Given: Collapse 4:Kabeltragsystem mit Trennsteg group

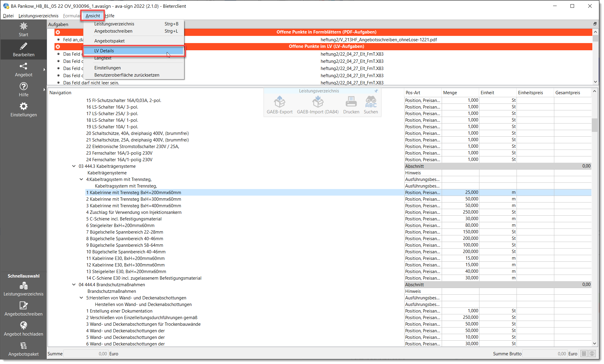Looking at the screenshot, I should coord(81,179).
